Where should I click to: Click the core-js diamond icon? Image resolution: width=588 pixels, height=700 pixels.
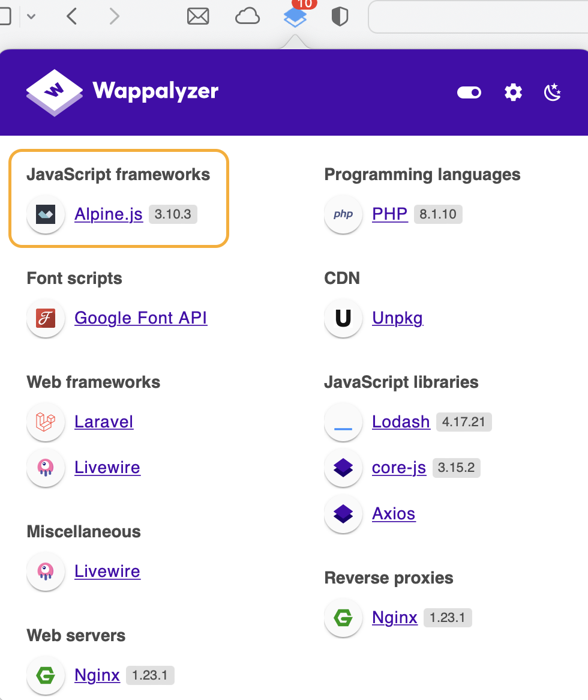(343, 468)
